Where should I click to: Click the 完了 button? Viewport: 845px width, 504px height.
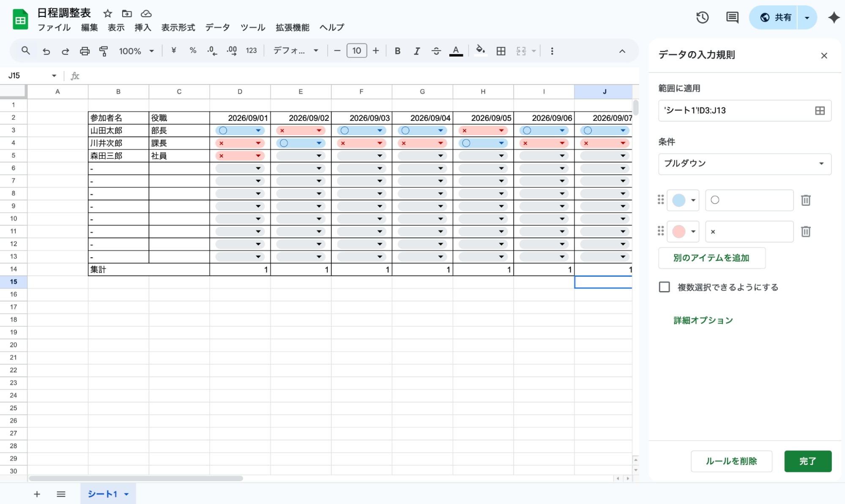807,461
